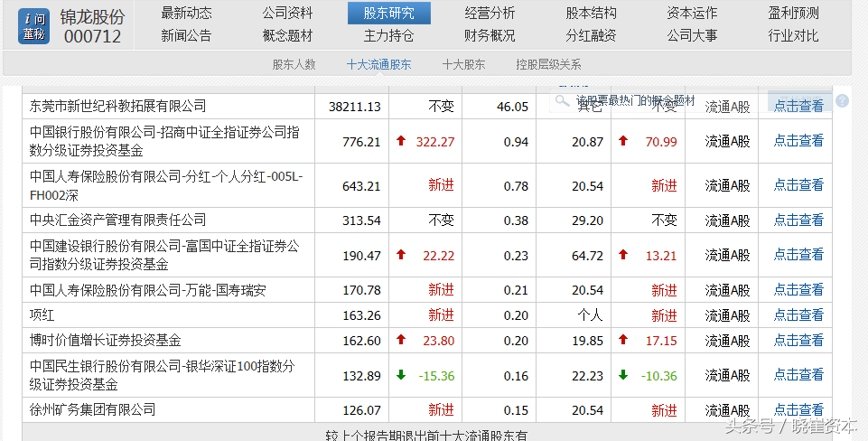Open the 概念题材 tab

pos(287,36)
